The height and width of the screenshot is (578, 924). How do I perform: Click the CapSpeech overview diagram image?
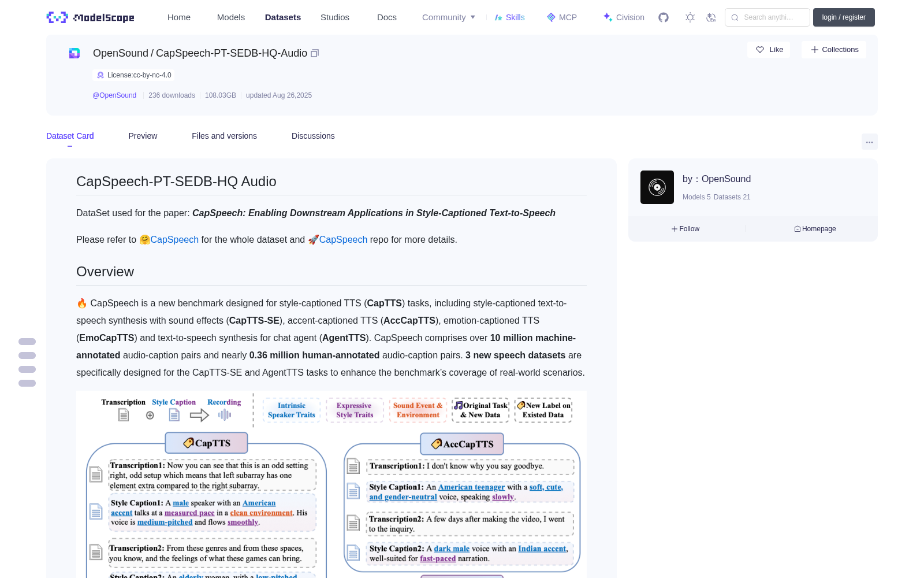(x=331, y=484)
